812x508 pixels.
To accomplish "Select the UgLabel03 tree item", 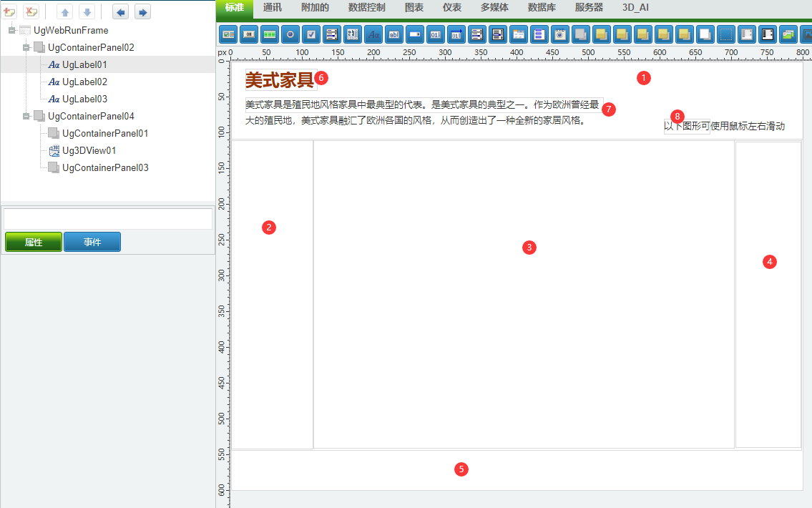I will (84, 99).
